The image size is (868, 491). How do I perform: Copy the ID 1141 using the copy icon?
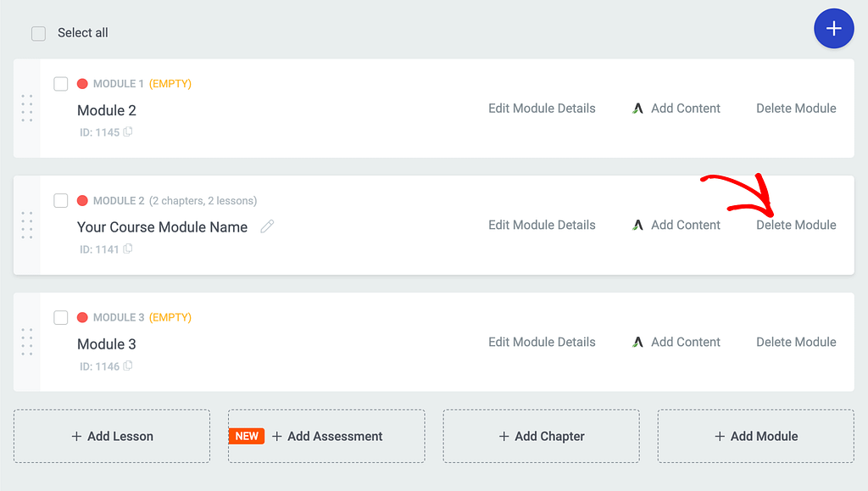point(128,249)
